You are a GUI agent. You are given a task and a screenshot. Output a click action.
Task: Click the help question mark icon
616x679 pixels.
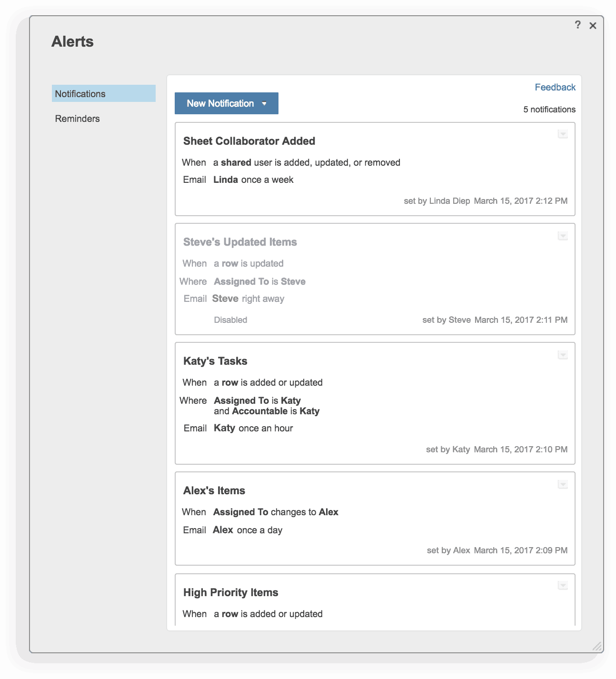coord(577,25)
